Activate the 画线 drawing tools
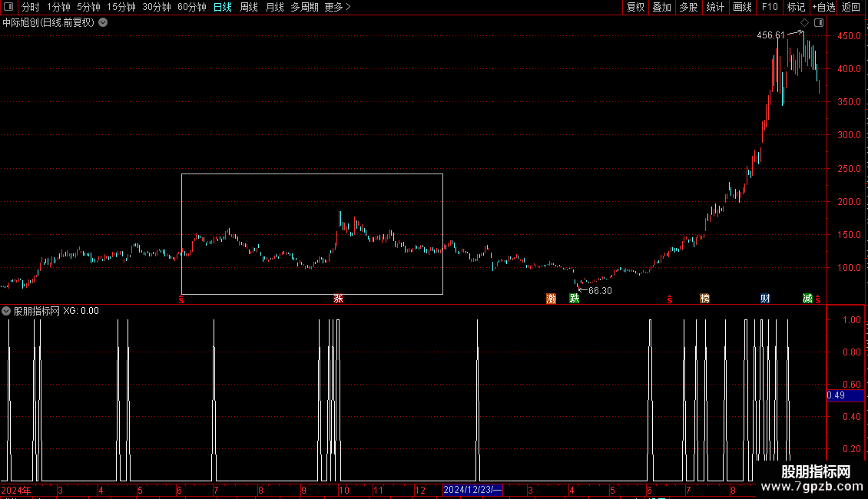 tap(742, 7)
